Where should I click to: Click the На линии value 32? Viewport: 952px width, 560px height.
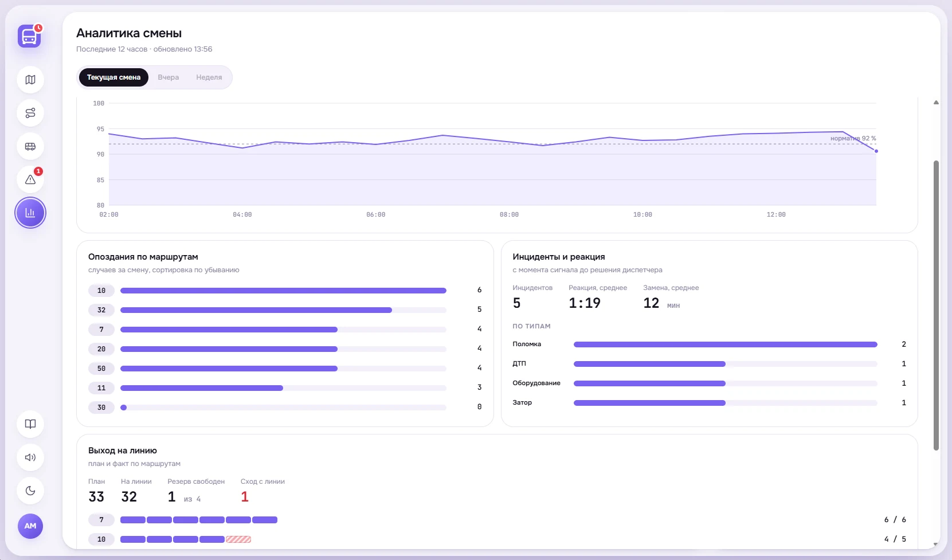(129, 497)
